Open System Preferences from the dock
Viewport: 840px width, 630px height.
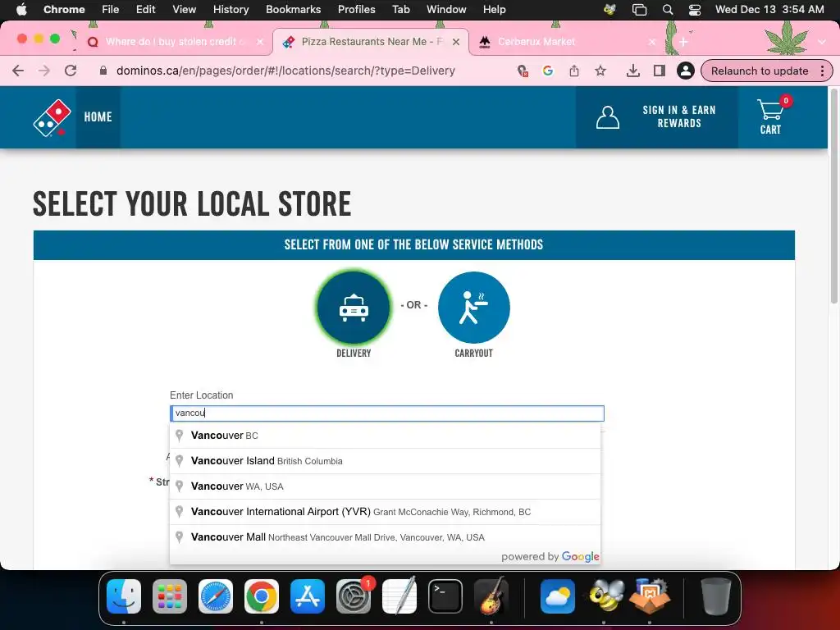pos(354,596)
